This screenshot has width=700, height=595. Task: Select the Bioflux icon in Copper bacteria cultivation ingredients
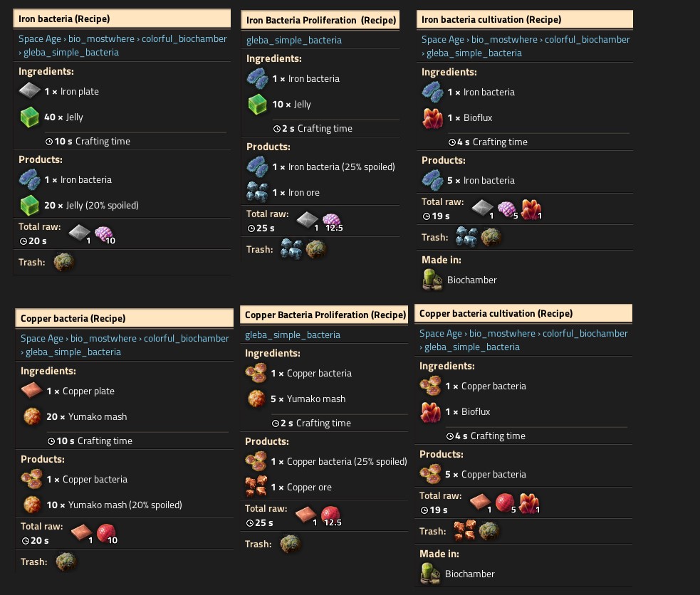[x=430, y=411]
